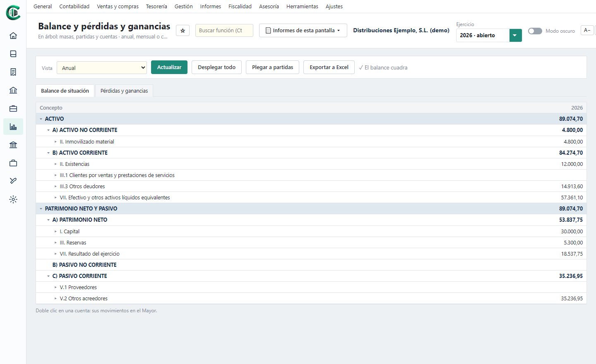
Task: Open Tesorería via the sidebar outlined bank icon
Action: (13, 90)
